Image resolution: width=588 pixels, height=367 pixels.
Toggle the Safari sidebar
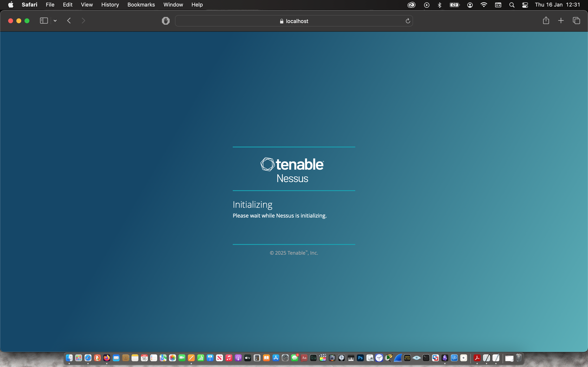pyautogui.click(x=44, y=21)
